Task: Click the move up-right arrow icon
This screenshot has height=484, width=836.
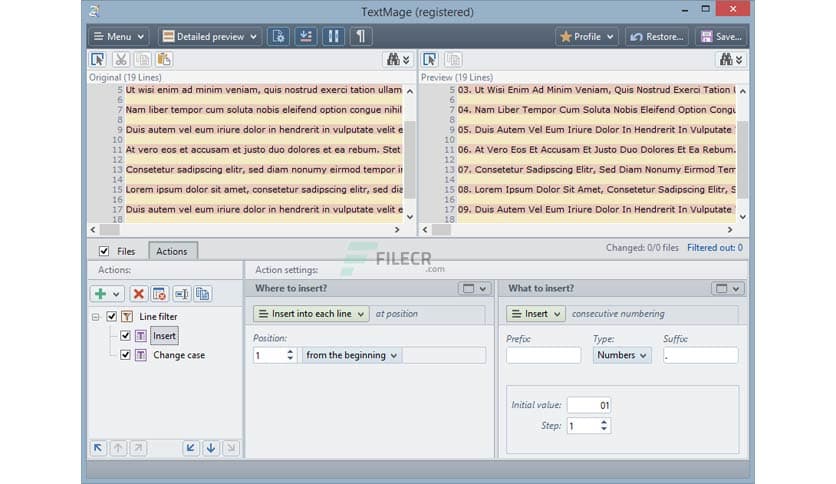Action: tap(138, 448)
